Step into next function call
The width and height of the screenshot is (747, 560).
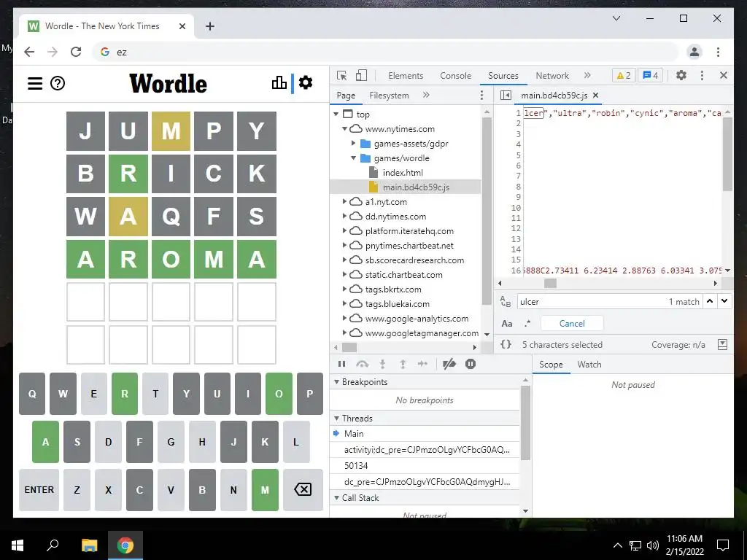382,365
